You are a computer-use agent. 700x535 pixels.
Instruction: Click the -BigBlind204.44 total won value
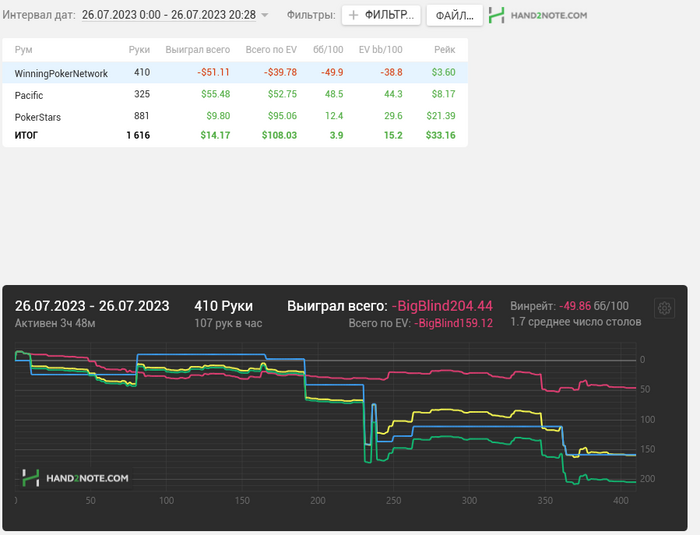pyautogui.click(x=442, y=306)
